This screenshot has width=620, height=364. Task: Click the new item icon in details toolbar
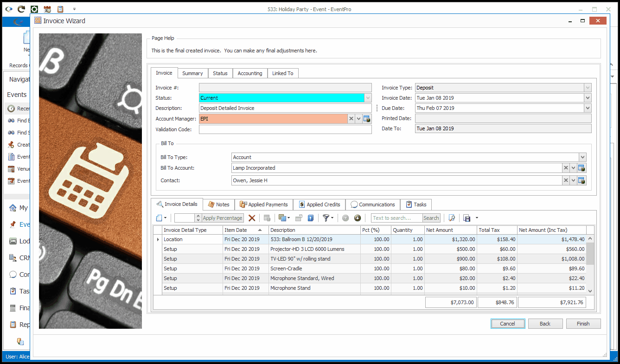click(159, 218)
